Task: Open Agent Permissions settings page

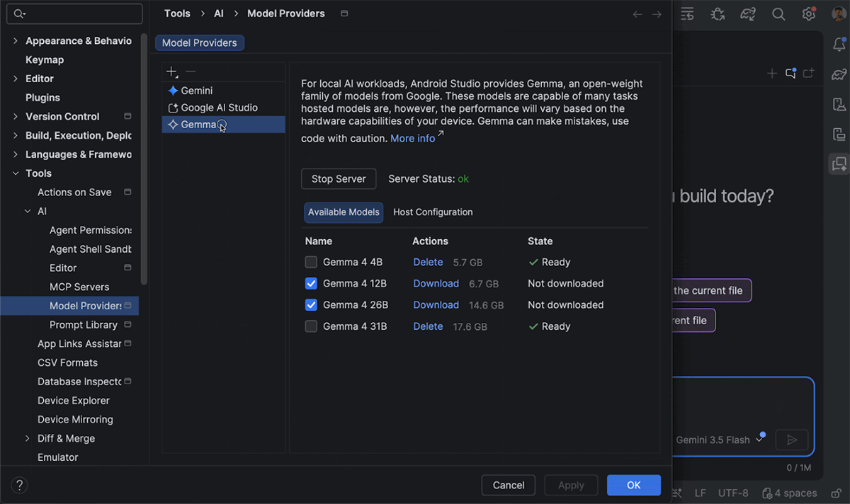Action: [x=91, y=230]
